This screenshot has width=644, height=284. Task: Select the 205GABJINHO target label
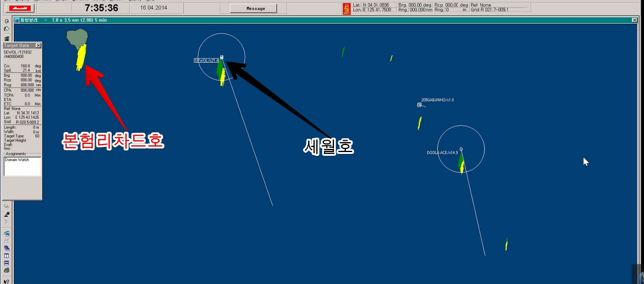(x=438, y=100)
